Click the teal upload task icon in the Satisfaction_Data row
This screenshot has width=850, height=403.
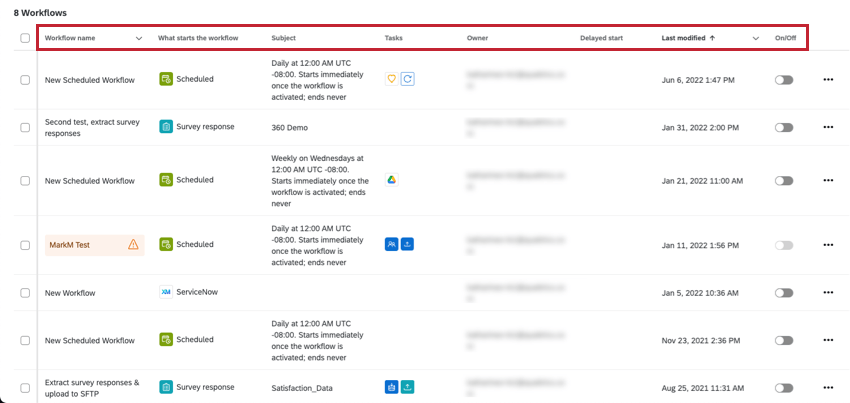408,387
